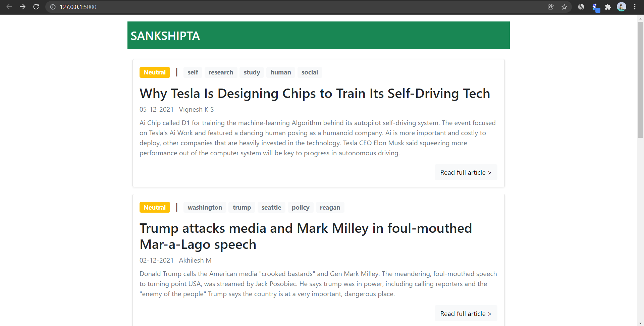Select the 'self' tag
644x326 pixels.
pos(193,72)
